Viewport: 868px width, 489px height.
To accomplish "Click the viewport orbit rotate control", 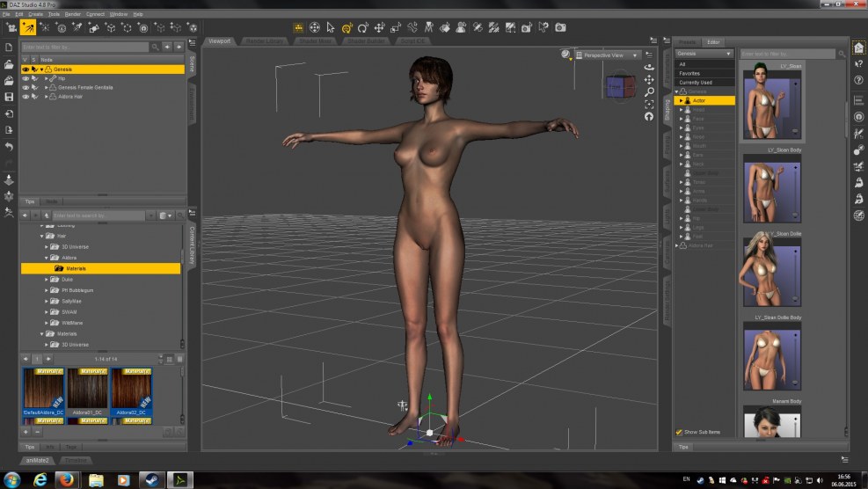I will tap(649, 67).
